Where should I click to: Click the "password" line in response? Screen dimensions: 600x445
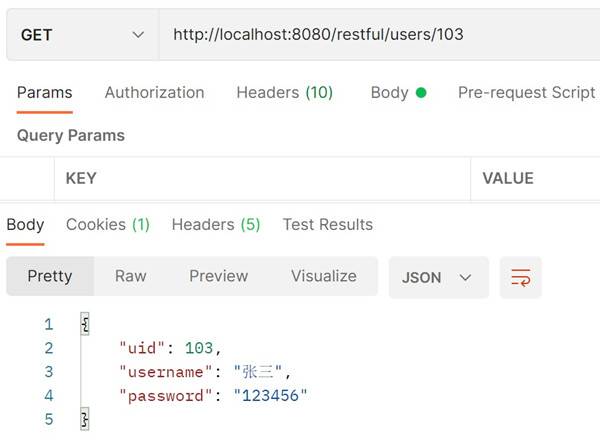pyautogui.click(x=213, y=396)
